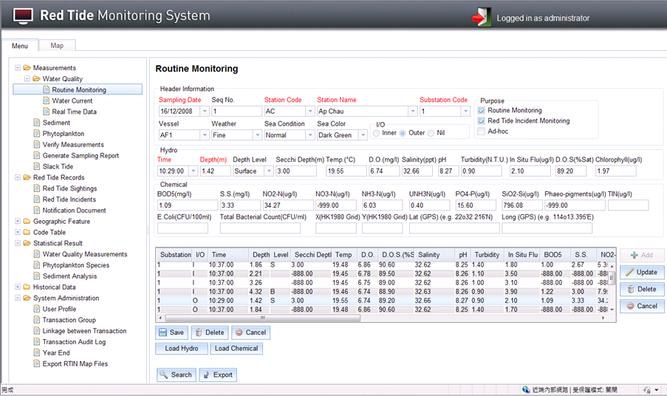Click the Save button

(171, 333)
